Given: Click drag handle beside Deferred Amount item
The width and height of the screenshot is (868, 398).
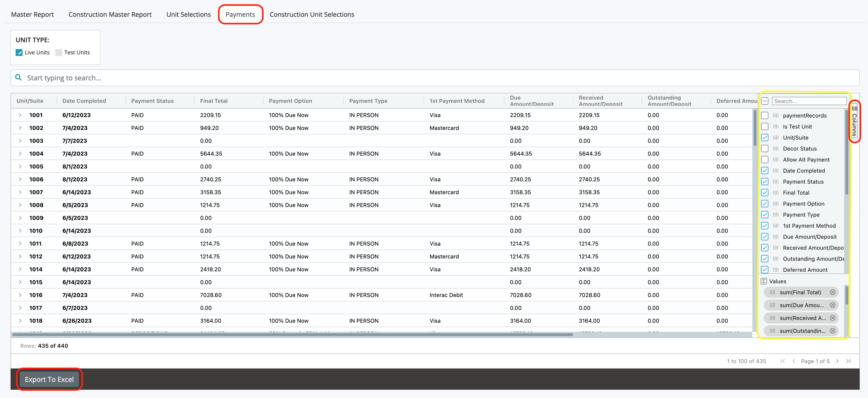Looking at the screenshot, I should tap(776, 270).
